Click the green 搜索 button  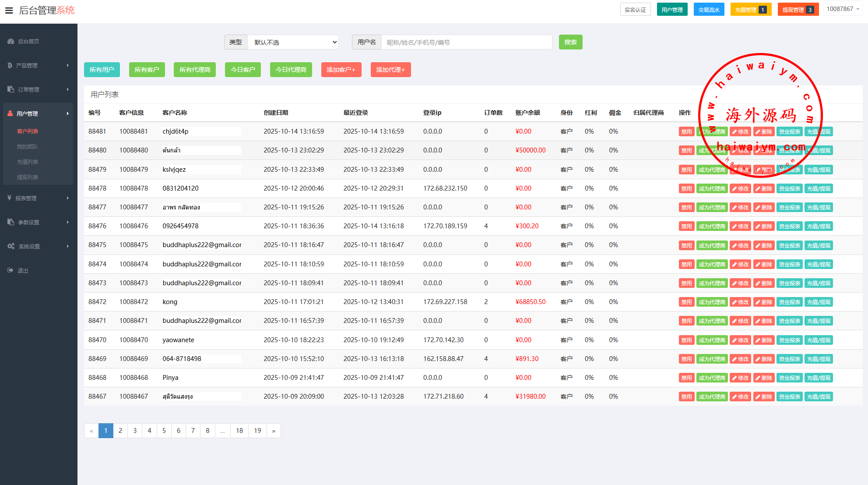pyautogui.click(x=570, y=42)
